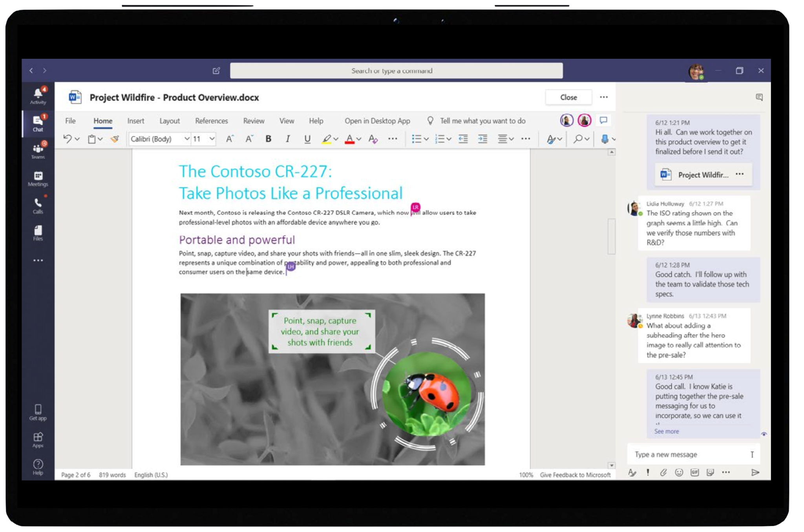This screenshot has width=804, height=532.
Task: Attach a file with the paperclip icon
Action: click(x=663, y=472)
